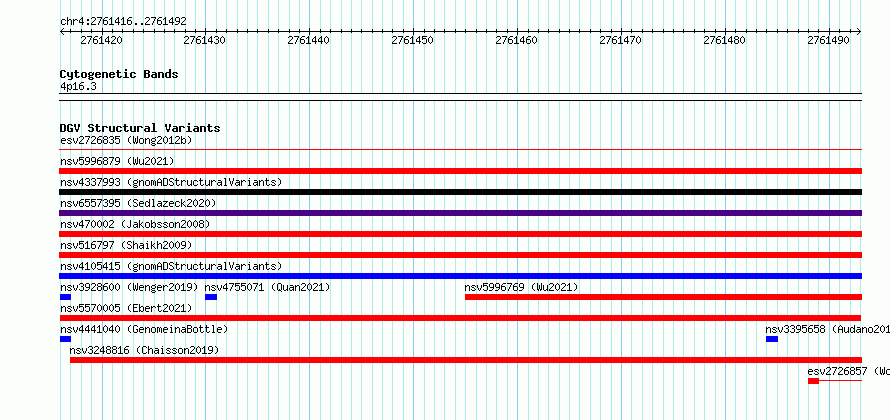The image size is (890, 420).
Task: Click ruler position 2761430
Action: tap(204, 40)
